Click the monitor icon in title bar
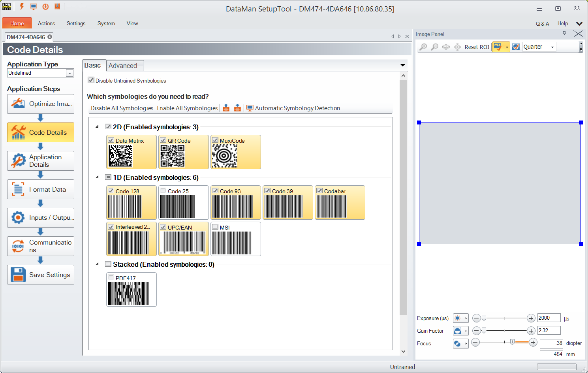 (x=34, y=7)
